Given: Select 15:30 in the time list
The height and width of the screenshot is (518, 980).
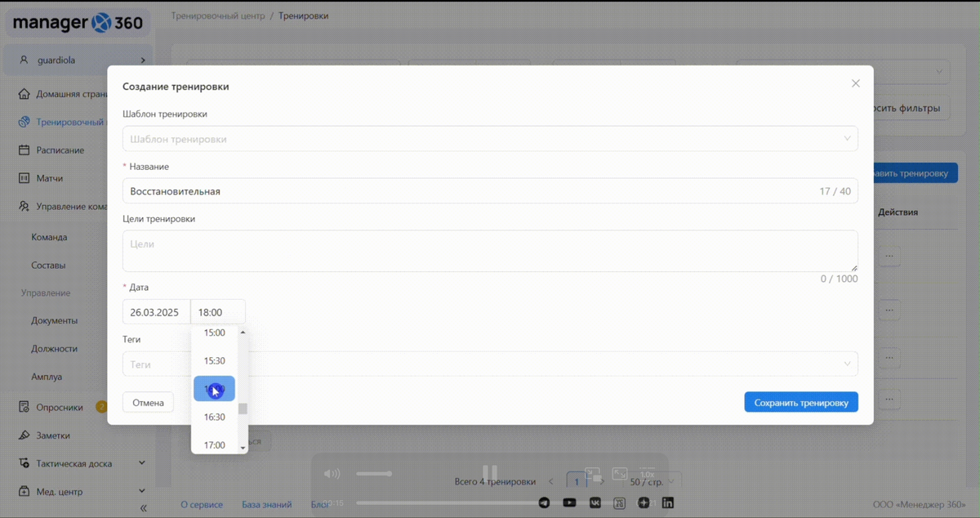Looking at the screenshot, I should pos(214,360).
